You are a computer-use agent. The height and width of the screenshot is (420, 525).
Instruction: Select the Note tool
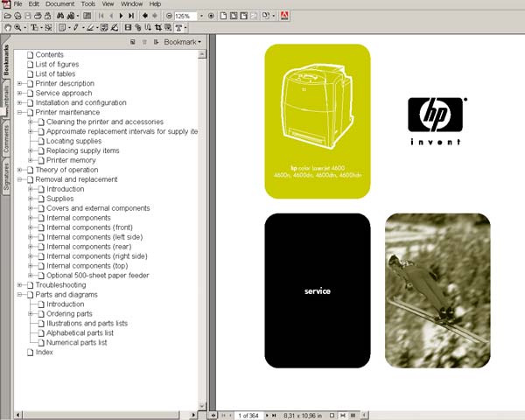point(62,28)
